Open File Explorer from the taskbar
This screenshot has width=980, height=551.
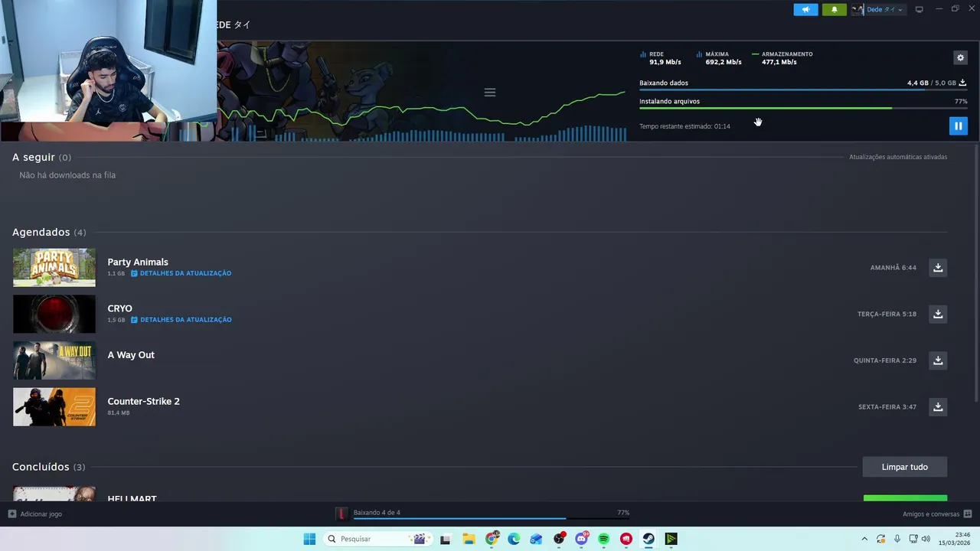click(x=469, y=539)
